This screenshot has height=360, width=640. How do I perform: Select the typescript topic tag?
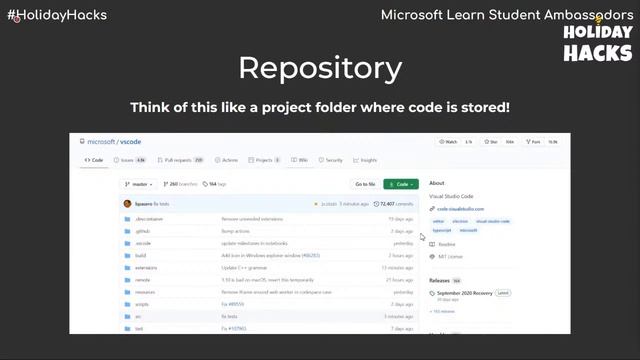point(442,230)
